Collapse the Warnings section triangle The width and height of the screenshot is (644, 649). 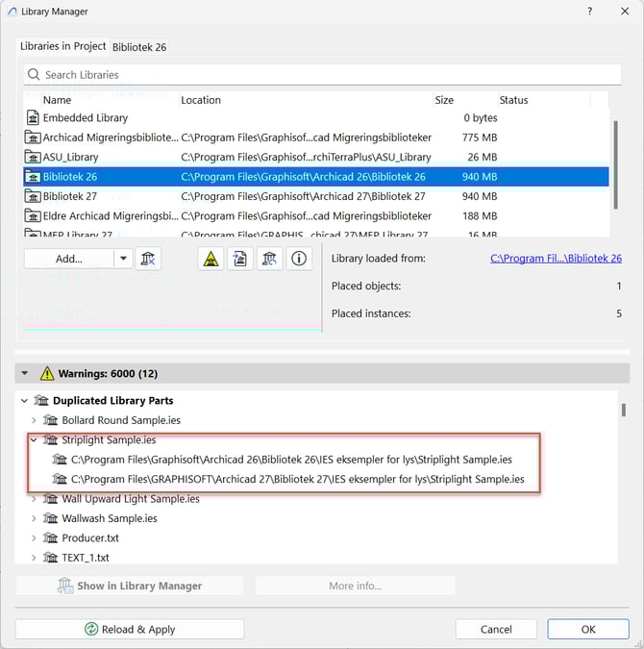click(25, 373)
